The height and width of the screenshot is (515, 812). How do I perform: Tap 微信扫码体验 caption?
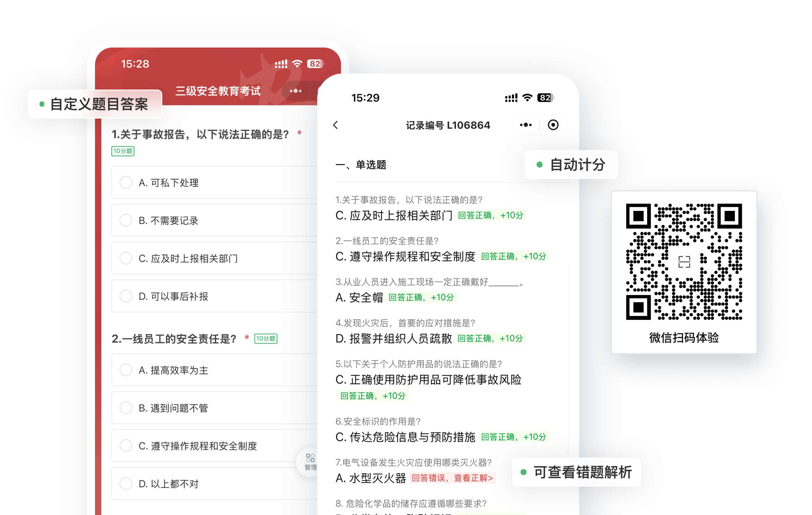tap(684, 337)
